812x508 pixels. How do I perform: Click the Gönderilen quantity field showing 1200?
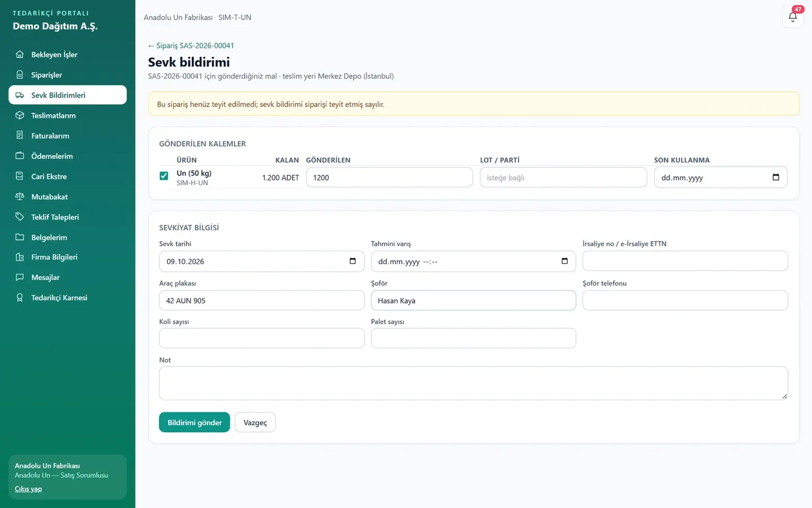click(390, 177)
